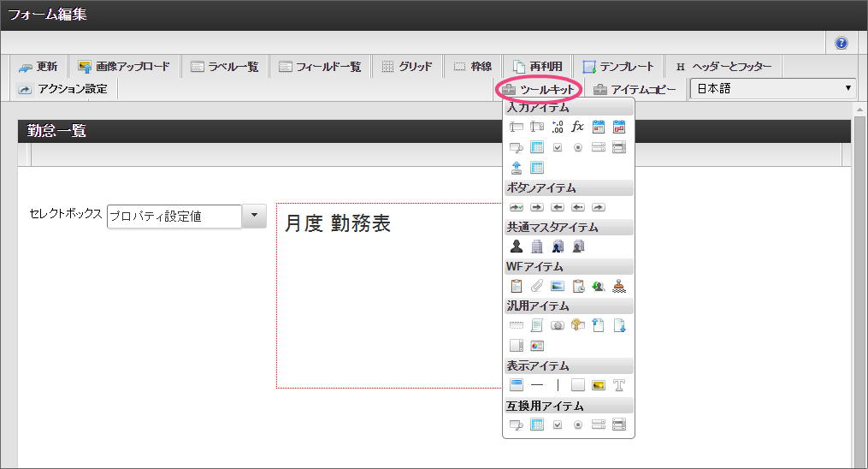Add the spreadsheet pane item in 汎用アイテム
Screen dimensions: 868x469
click(x=516, y=346)
